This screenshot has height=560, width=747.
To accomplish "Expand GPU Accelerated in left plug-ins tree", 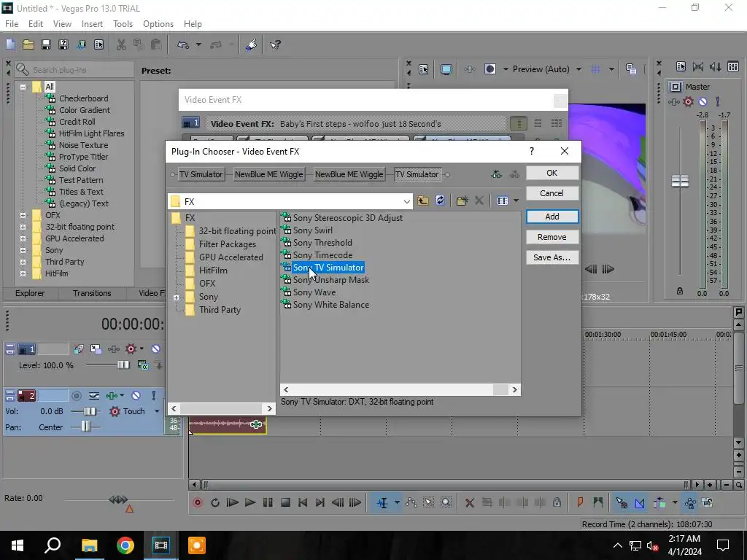I will (x=23, y=238).
